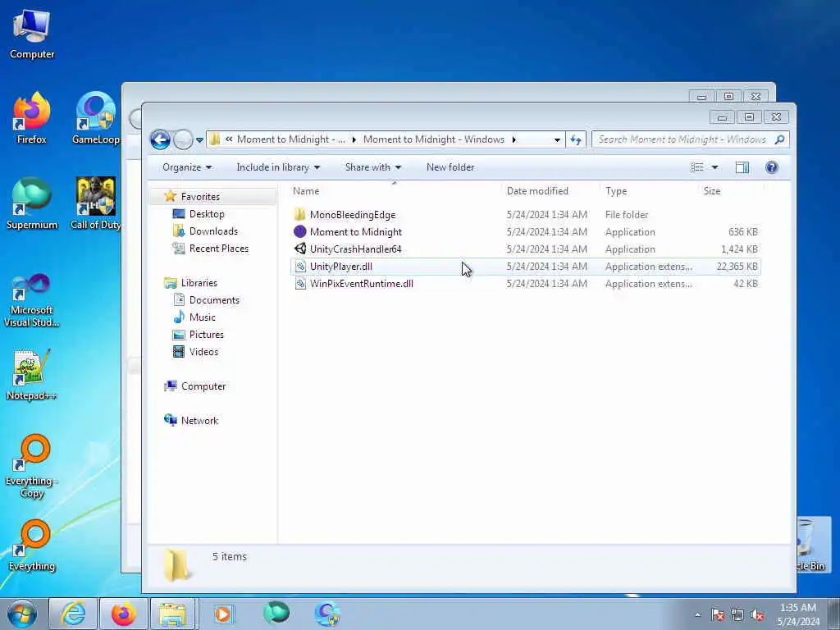Open Notepad++ desktop shortcut
The height and width of the screenshot is (630, 840).
(x=32, y=375)
